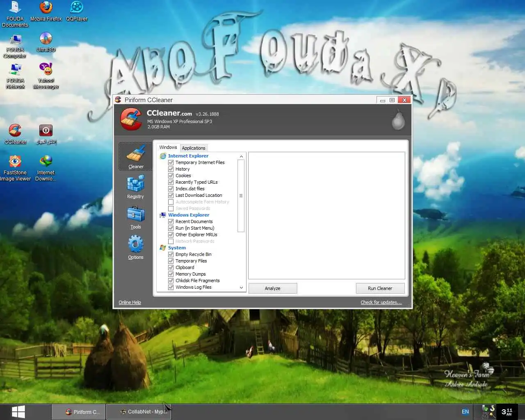The width and height of the screenshot is (525, 420).
Task: Toggle Other Explorer MRUs checkbox
Action: pyautogui.click(x=171, y=235)
